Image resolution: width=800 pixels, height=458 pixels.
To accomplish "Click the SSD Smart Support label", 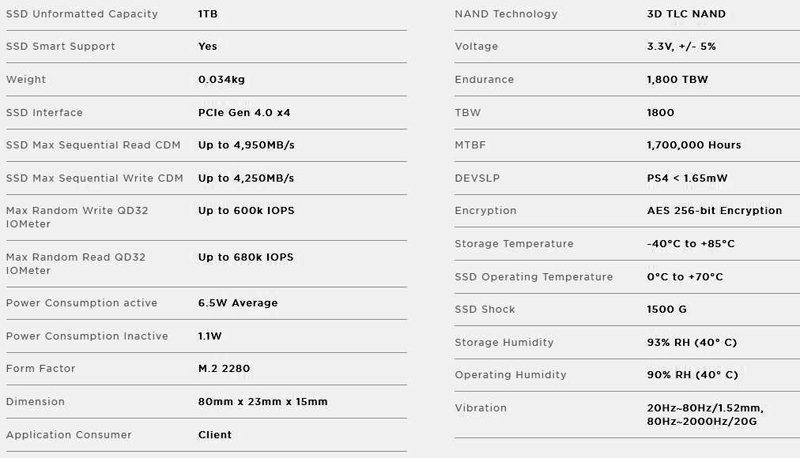I will coord(60,46).
